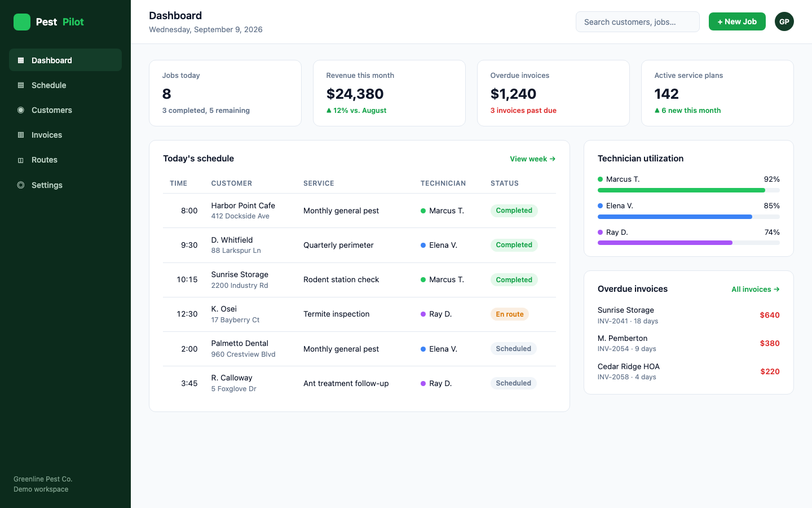
Task: Click the Completed badge for D. Whitfield
Action: pos(514,245)
